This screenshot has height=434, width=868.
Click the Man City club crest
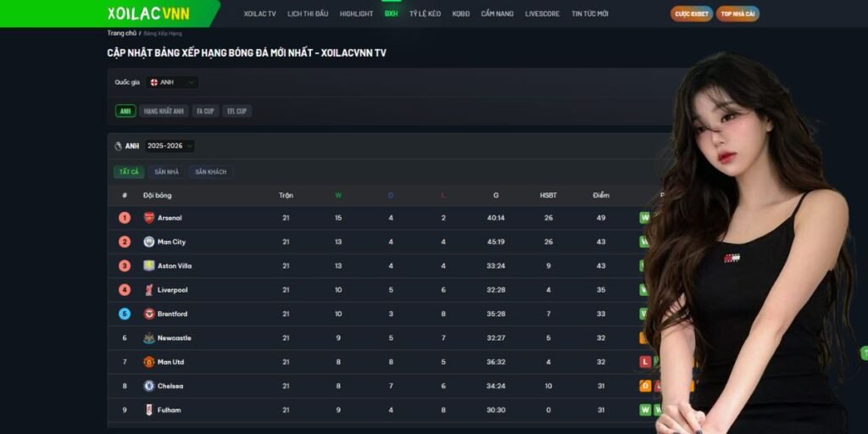coord(149,242)
